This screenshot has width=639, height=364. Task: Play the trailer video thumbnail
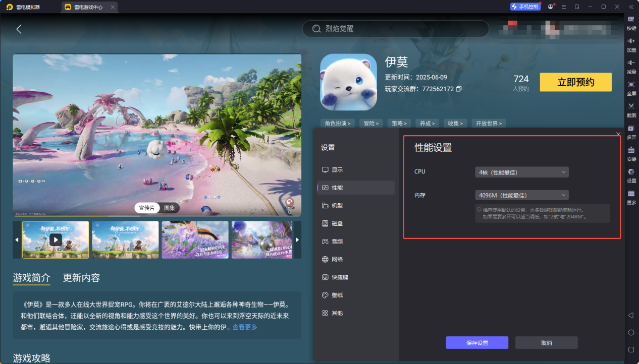[x=56, y=239]
